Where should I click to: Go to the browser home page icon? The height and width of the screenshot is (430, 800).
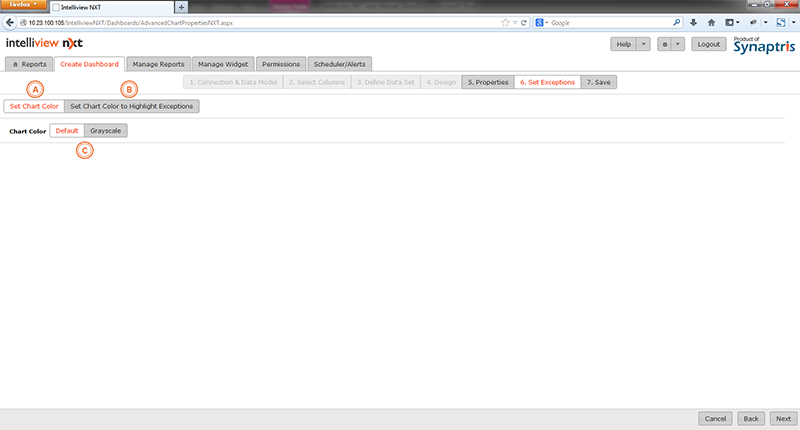[x=712, y=22]
